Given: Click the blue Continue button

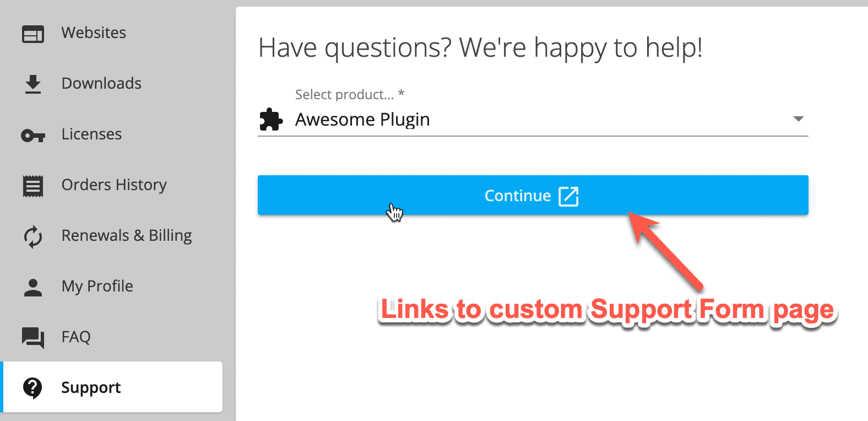Looking at the screenshot, I should pyautogui.click(x=533, y=195).
